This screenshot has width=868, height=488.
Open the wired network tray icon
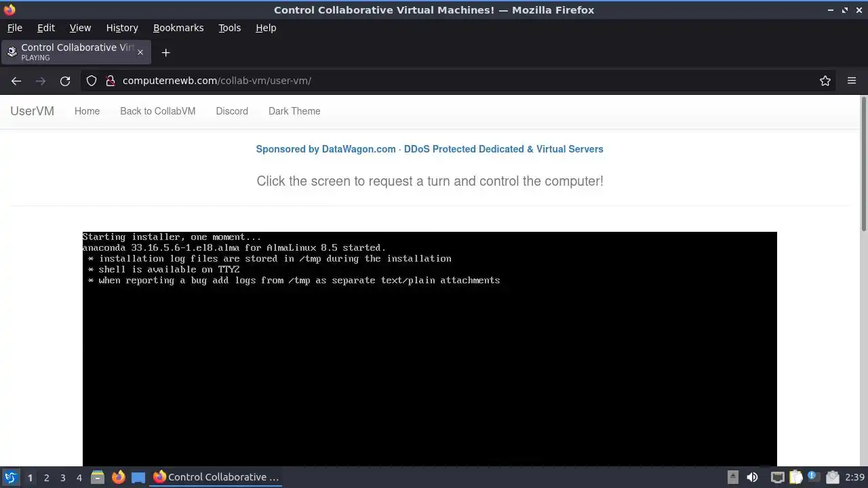778,477
